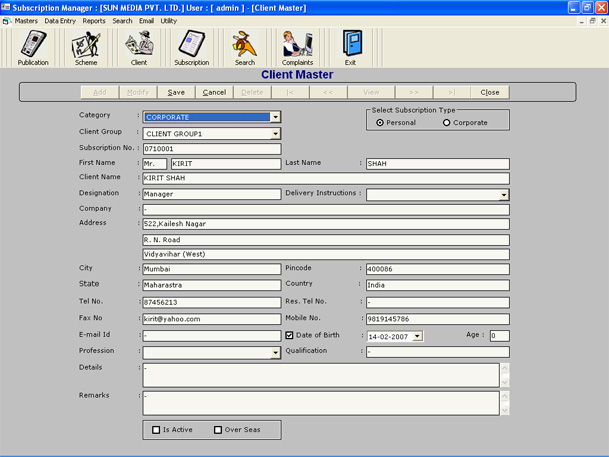Viewport: 609px width, 457px height.
Task: Click the Add button
Action: (99, 92)
